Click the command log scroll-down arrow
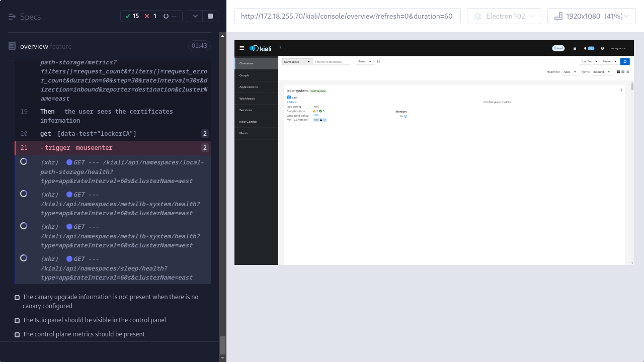Screen dimensions: 644x362 point(223,358)
